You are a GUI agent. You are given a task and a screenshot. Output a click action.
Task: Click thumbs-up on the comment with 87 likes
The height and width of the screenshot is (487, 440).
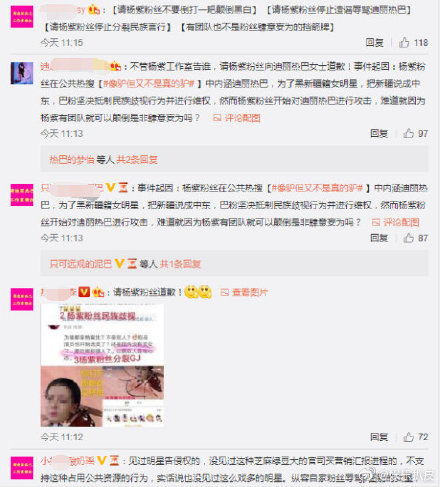(408, 238)
